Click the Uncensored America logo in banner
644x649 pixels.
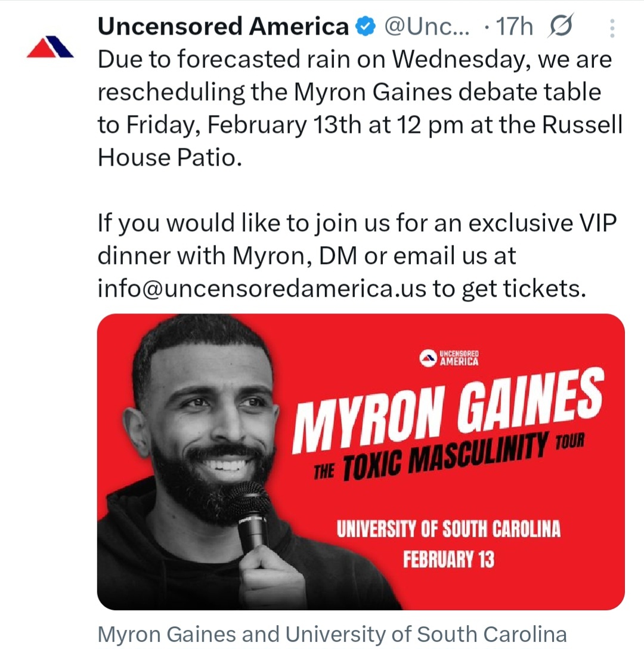[450, 358]
